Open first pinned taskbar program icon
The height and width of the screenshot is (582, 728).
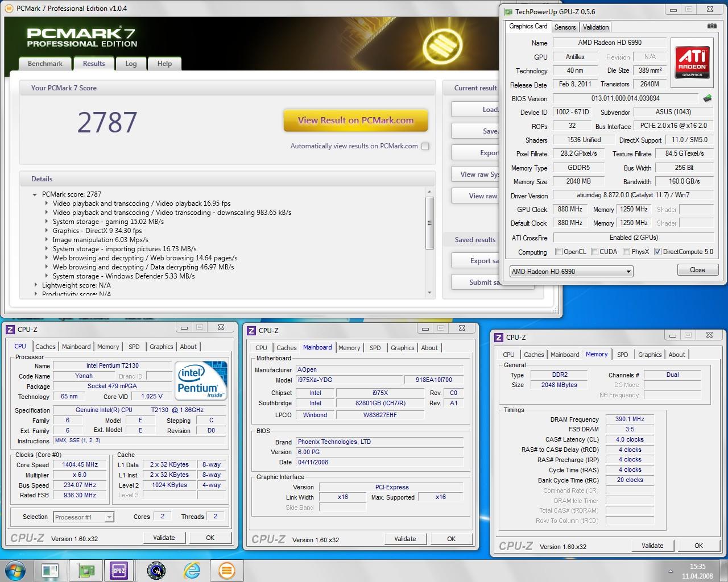(50, 570)
